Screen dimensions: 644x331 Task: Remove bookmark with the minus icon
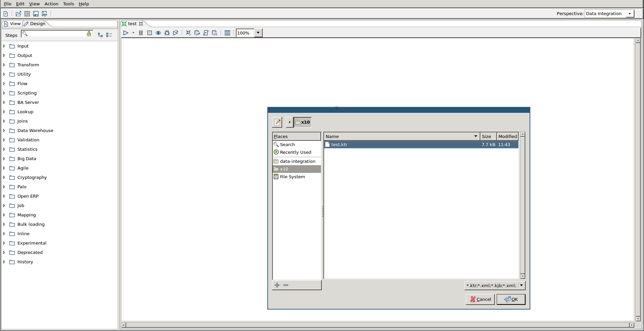tap(286, 285)
